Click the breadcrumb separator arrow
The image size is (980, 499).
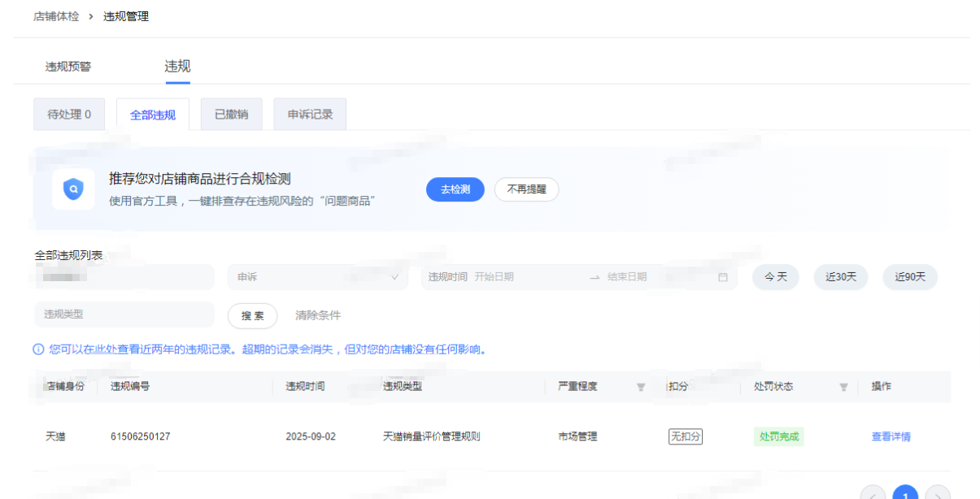[91, 16]
